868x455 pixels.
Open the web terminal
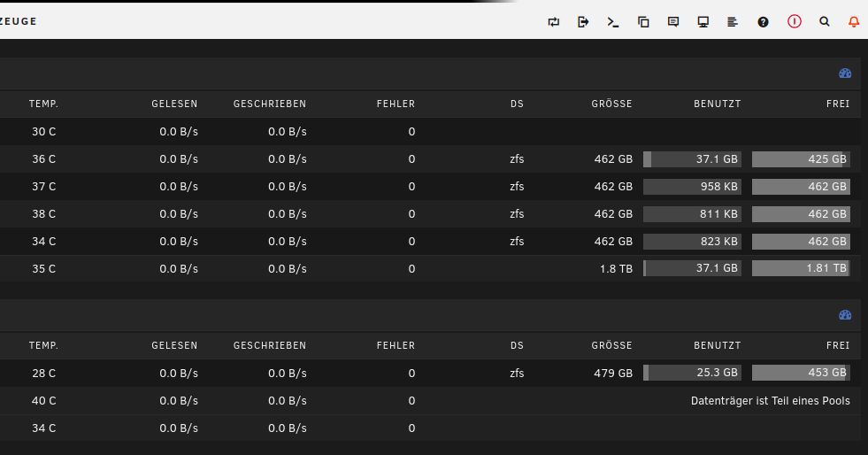coord(613,22)
